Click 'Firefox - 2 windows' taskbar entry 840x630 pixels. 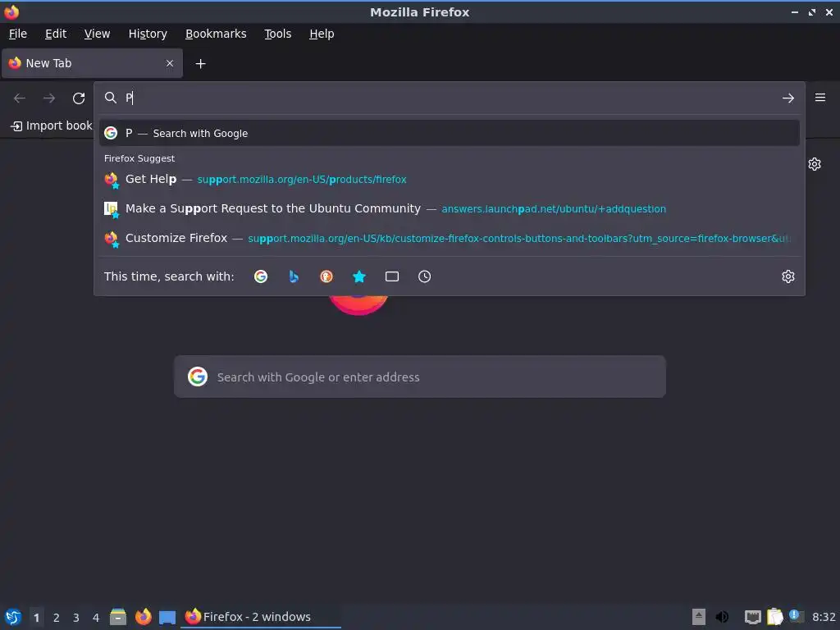(x=261, y=617)
